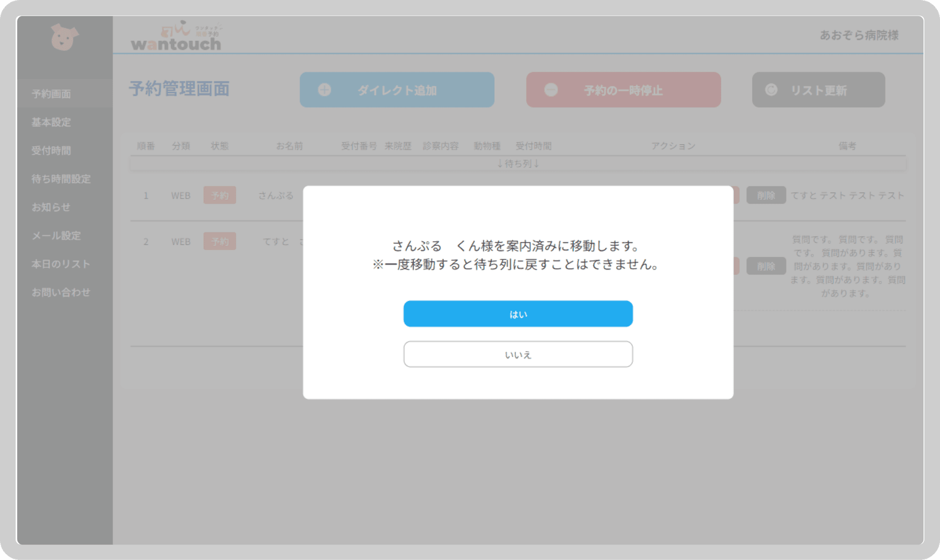Open the メール設定 email settings page
Screen dimensions: 940x560
pyautogui.click(x=56, y=236)
